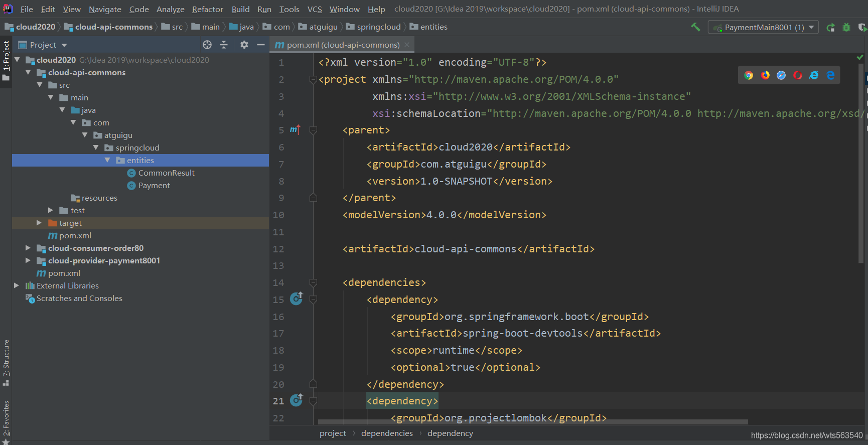Image resolution: width=868 pixels, height=445 pixels.
Task: Open the PaymentMain8001 run configuration dropdown
Action: click(763, 27)
